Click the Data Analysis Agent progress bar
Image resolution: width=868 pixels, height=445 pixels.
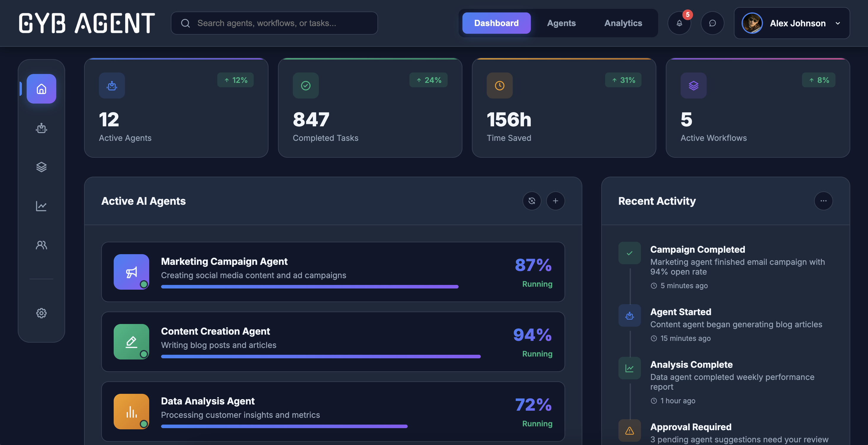[284, 426]
